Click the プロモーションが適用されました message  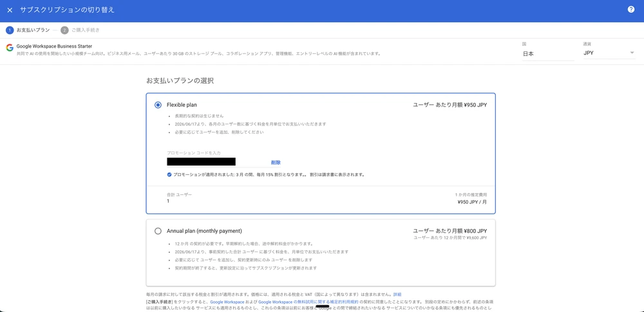tap(269, 174)
